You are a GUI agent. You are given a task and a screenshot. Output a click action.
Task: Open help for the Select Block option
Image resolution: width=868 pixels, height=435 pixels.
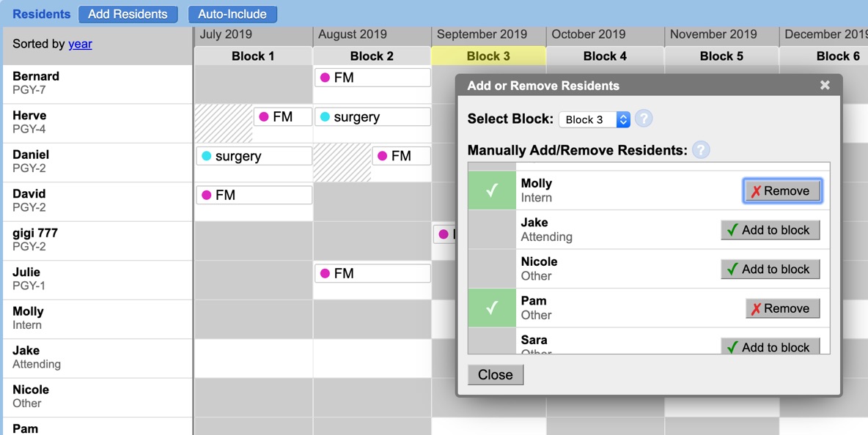(x=644, y=119)
